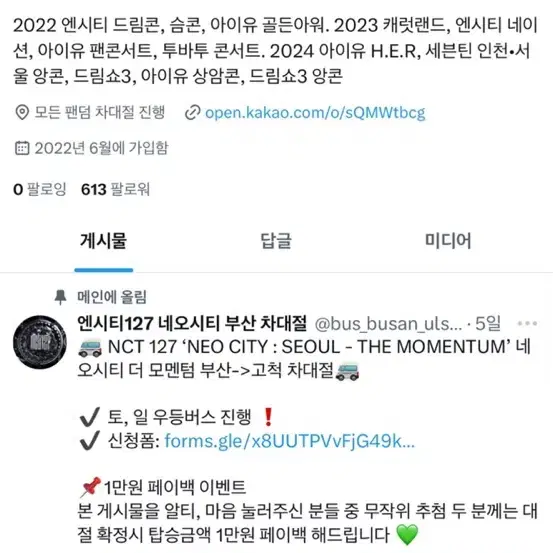Click the link chain icon
The height and width of the screenshot is (553, 553).
pyautogui.click(x=193, y=113)
